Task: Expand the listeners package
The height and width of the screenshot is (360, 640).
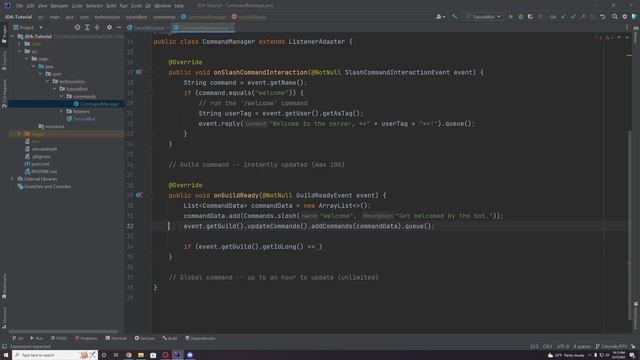Action: click(62, 111)
